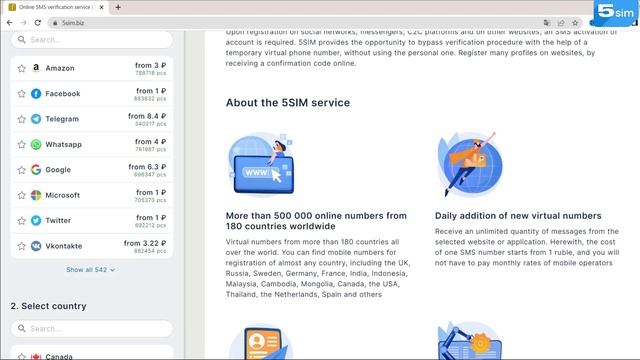This screenshot has height=360, width=640.
Task: Select Vkontakte service name
Action: pos(64,246)
